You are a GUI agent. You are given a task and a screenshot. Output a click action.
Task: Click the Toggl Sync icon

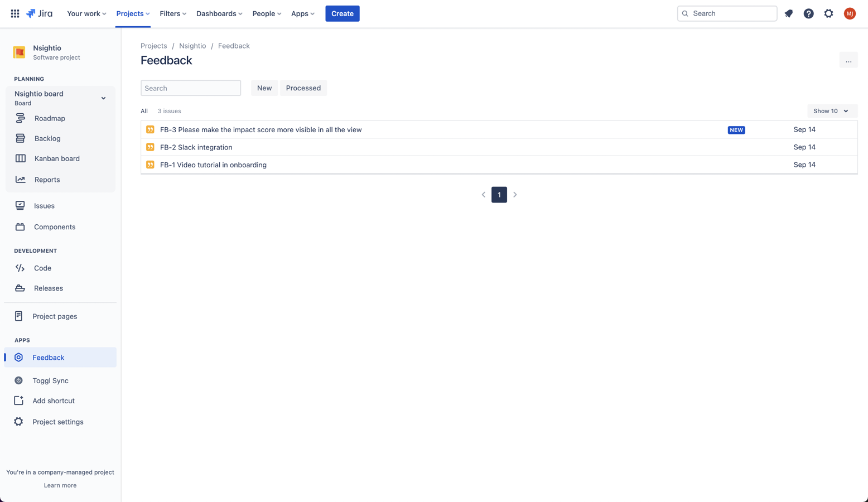point(18,380)
